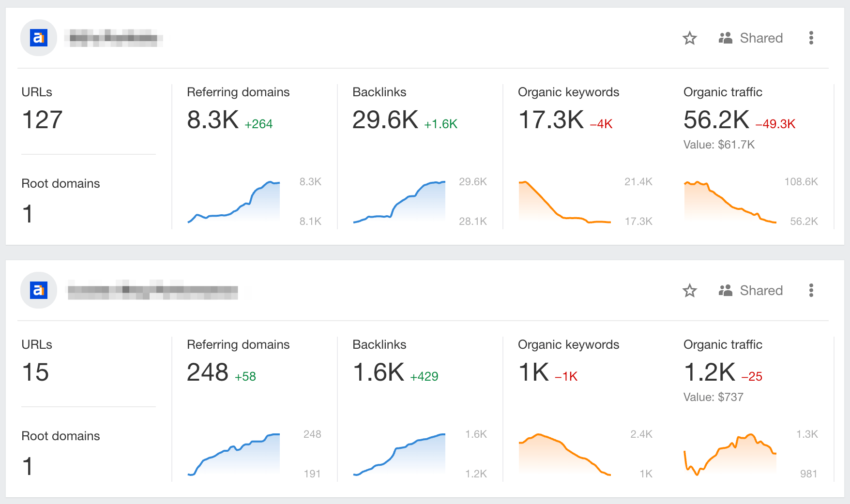Click the 56.2K Organic traffic value
This screenshot has width=850, height=504.
716,119
